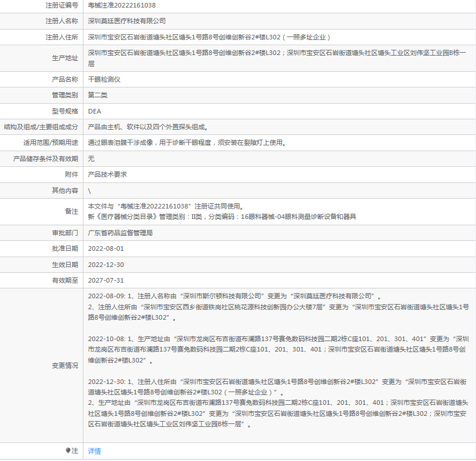Click the 生效日期 label

click(65, 265)
